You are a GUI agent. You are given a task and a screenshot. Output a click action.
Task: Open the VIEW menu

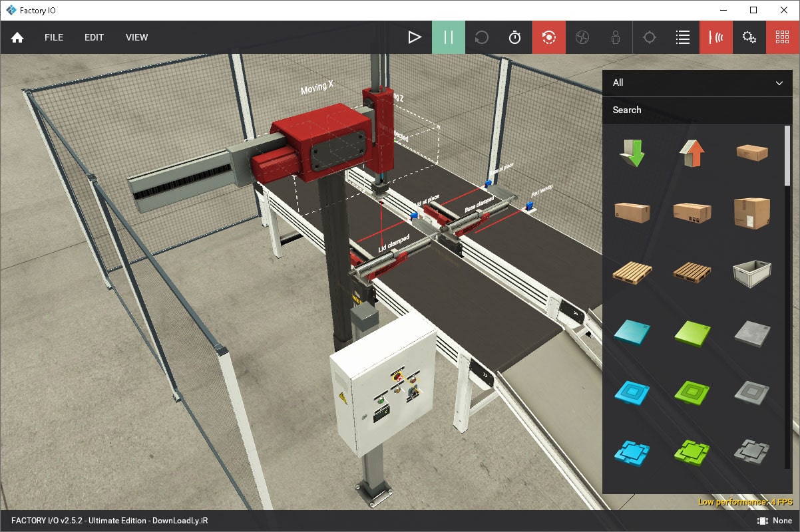coord(136,37)
